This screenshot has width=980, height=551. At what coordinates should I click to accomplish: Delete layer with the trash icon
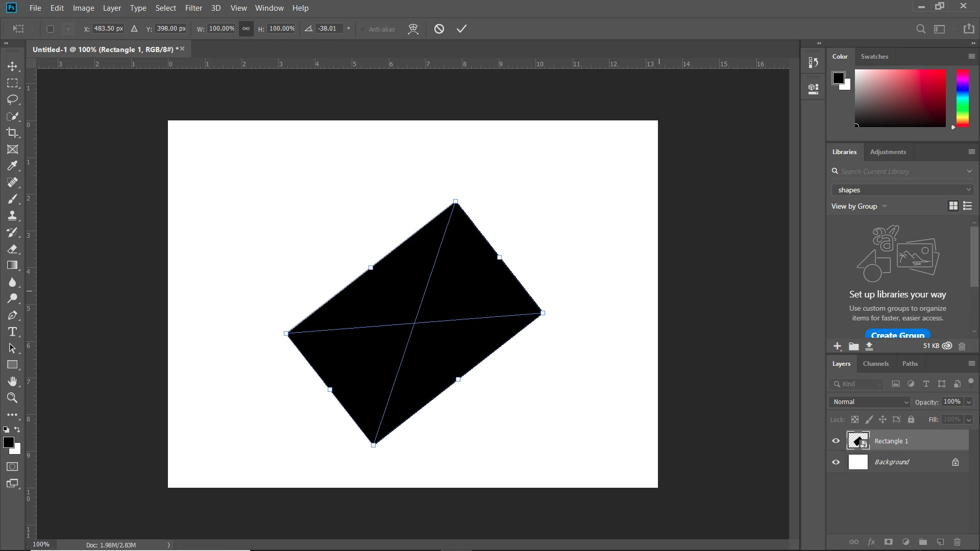click(957, 542)
